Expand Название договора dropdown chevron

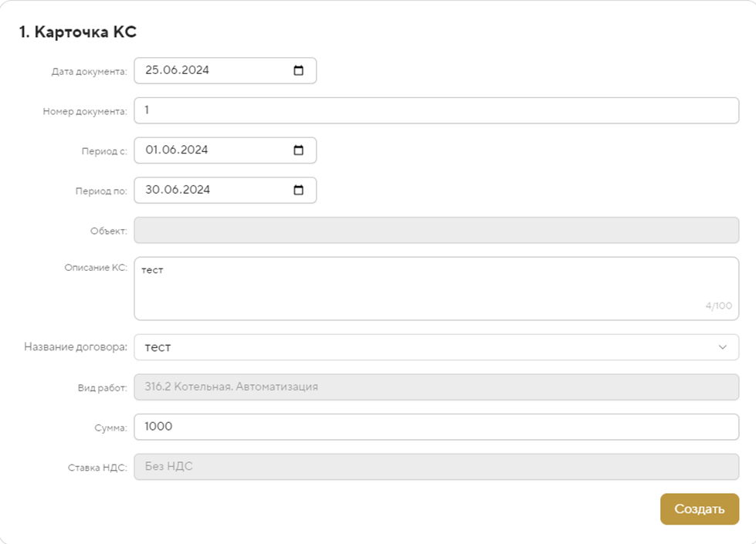723,347
